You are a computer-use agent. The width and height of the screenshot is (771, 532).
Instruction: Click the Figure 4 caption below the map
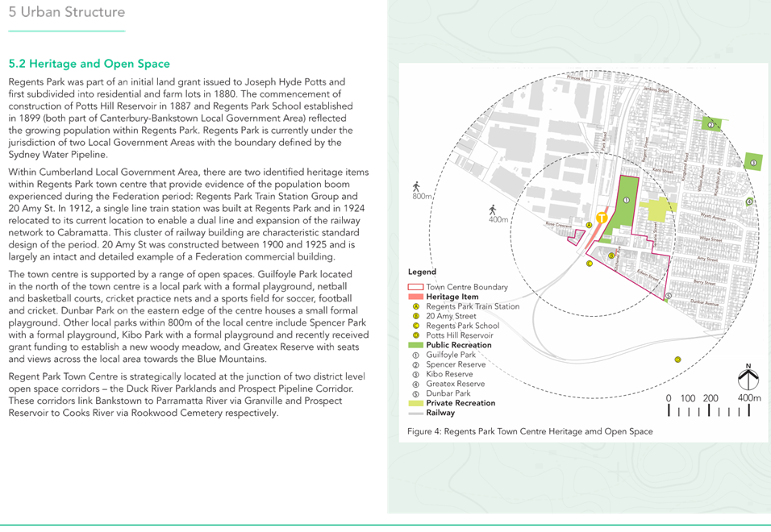[x=530, y=432]
